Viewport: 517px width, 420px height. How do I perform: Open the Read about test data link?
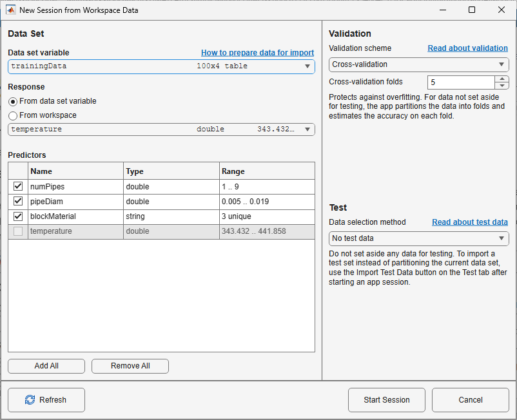(x=470, y=222)
